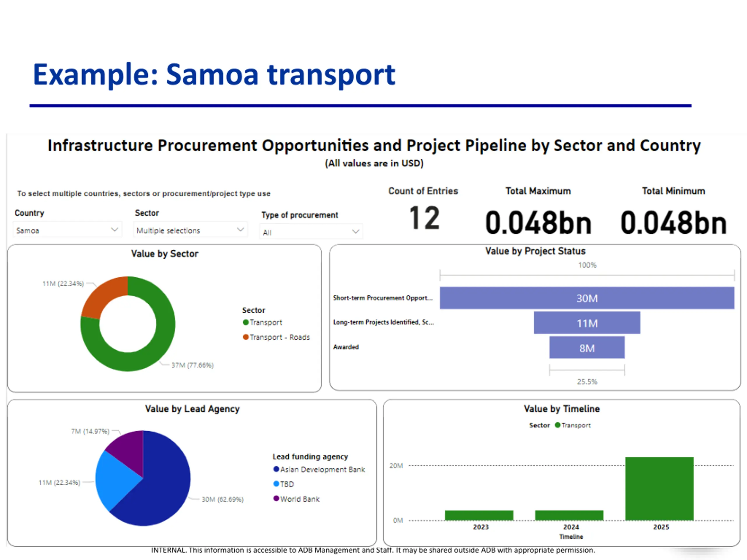Select the 2023 timeline bar
This screenshot has height=560, width=747.
479,515
